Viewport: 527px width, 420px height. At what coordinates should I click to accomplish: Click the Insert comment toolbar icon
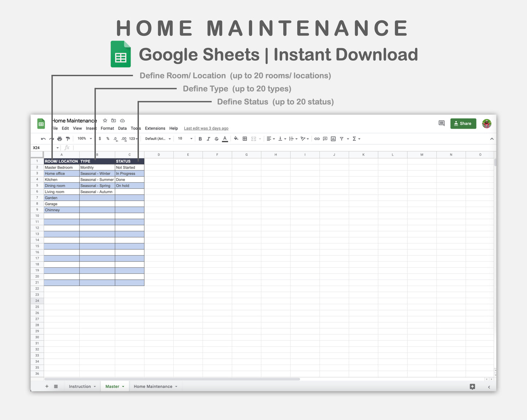[x=325, y=139]
